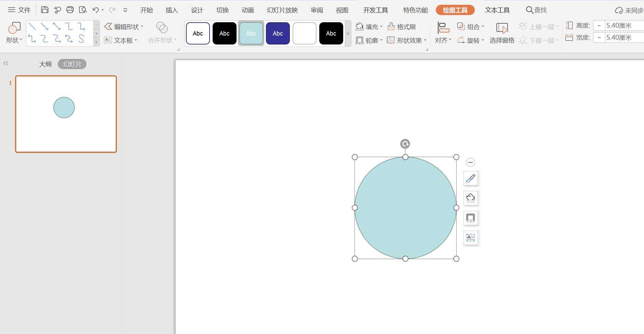644x334 pixels.
Task: Click the floating brush style icon beside circle
Action: pyautogui.click(x=470, y=178)
